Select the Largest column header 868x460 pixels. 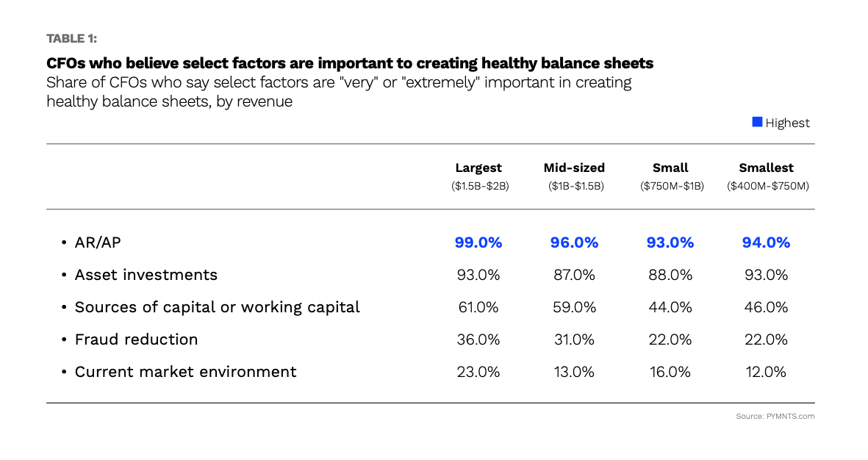pos(478,168)
